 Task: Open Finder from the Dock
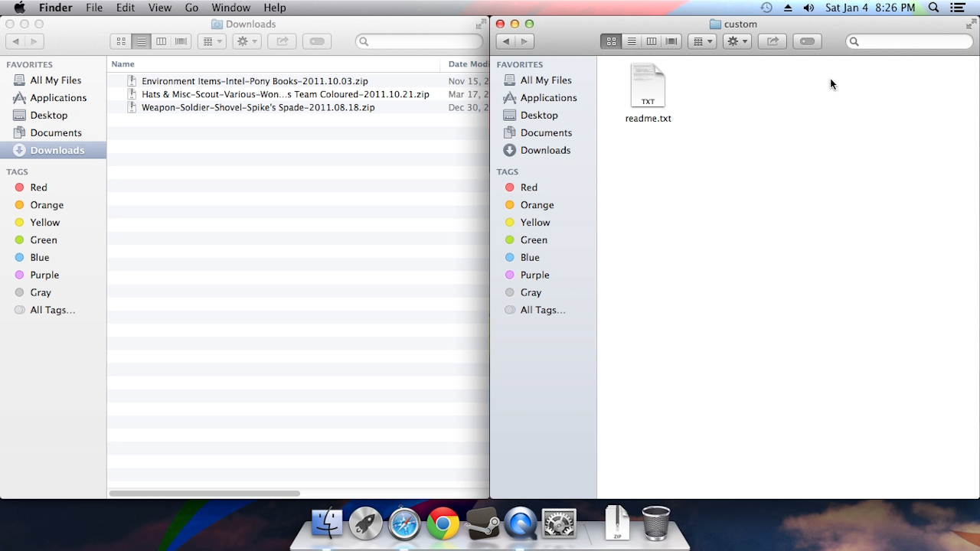tap(327, 524)
